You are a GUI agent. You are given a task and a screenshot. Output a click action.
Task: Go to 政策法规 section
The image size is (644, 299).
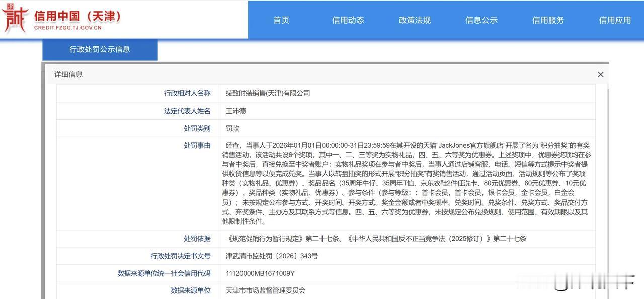pos(415,20)
